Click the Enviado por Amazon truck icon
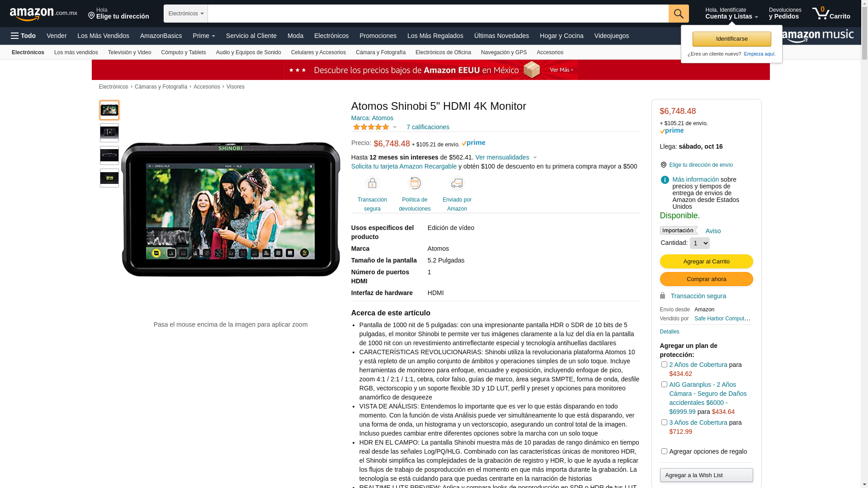 click(x=457, y=183)
